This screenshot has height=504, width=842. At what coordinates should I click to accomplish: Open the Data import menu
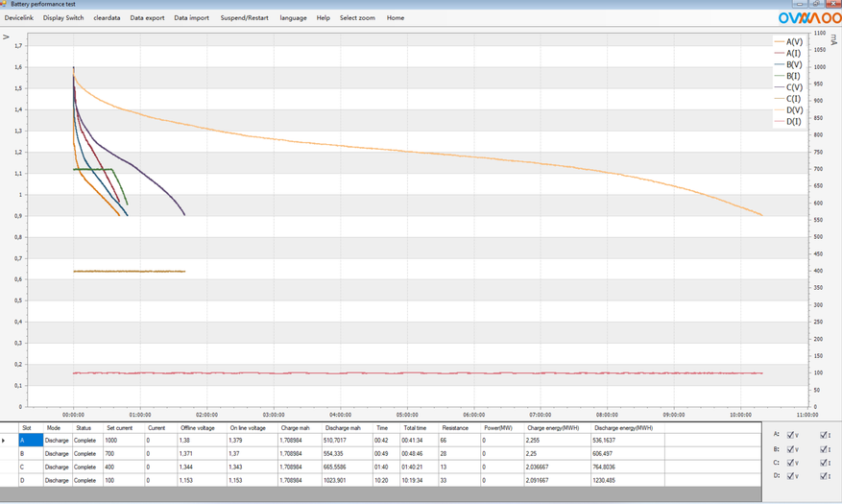191,17
